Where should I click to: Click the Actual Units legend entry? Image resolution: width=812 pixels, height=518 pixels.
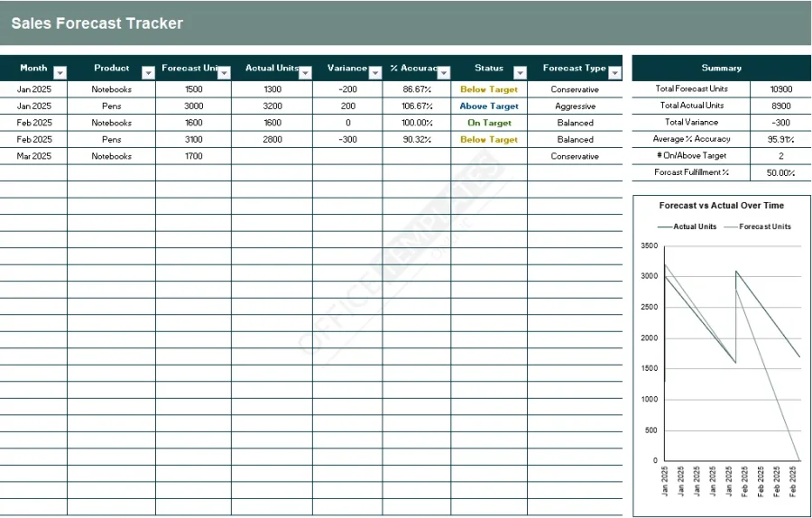coord(687,227)
